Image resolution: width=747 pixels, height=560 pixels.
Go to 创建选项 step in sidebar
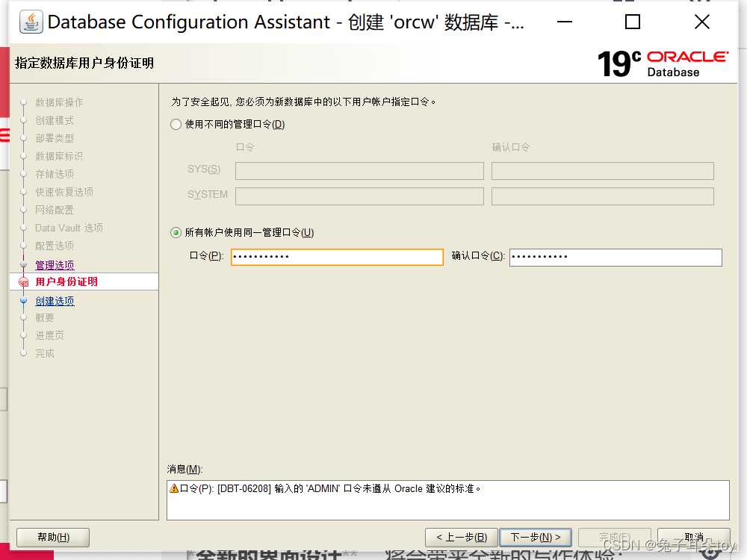click(x=55, y=301)
